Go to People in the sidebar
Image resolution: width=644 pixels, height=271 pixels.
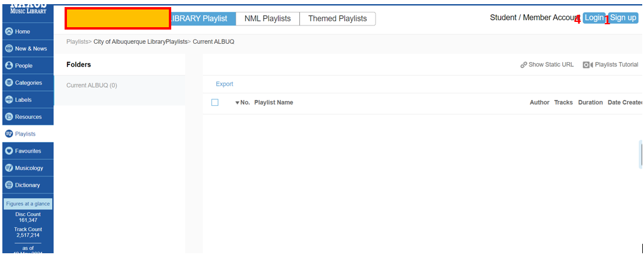[28, 66]
